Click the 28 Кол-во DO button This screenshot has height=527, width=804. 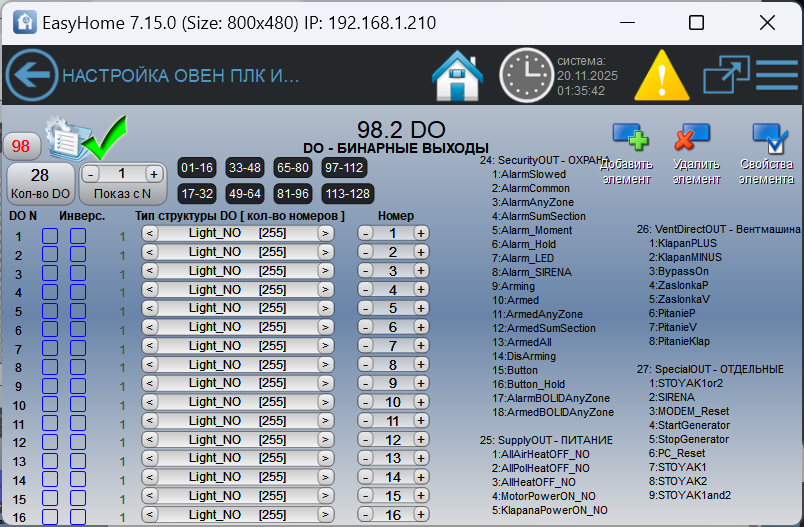[39, 182]
